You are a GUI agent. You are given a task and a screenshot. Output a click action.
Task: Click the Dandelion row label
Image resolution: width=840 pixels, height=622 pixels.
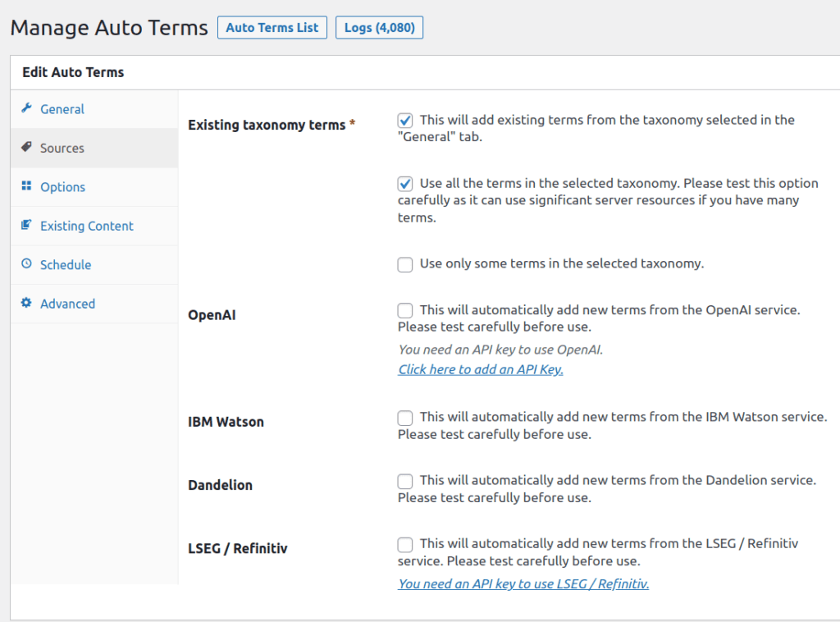point(220,486)
